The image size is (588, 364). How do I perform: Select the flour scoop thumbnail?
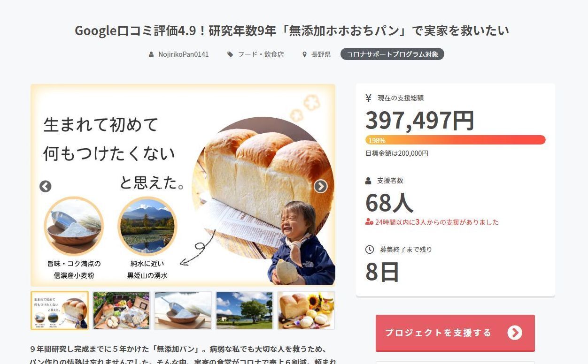coord(183,311)
